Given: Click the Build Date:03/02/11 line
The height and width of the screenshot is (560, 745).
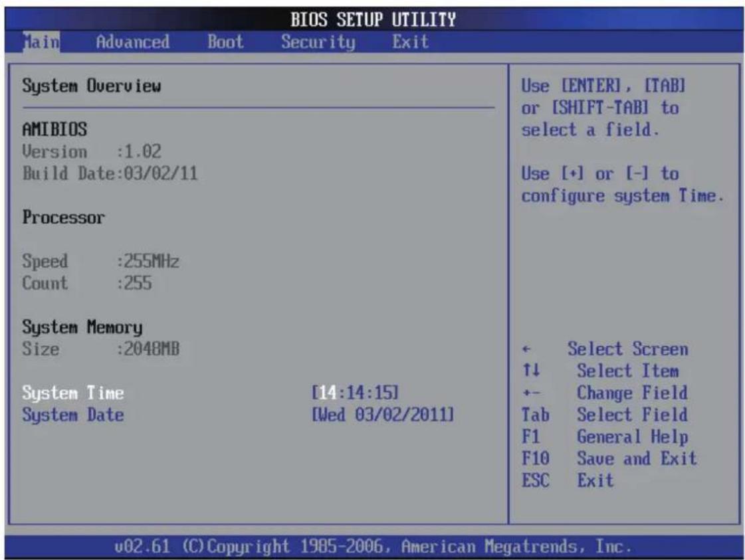Looking at the screenshot, I should 110,173.
